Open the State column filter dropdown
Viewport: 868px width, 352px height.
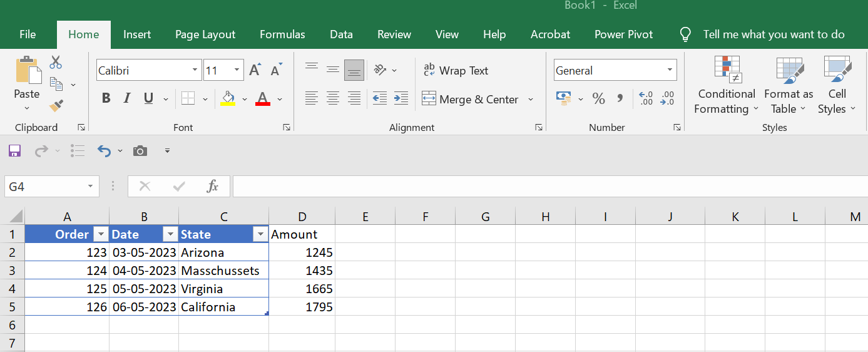click(261, 234)
